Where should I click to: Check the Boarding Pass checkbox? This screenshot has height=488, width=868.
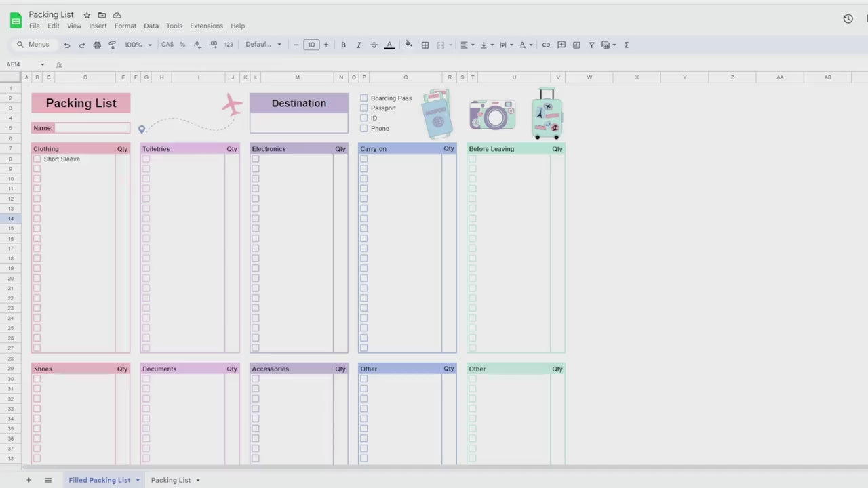[364, 98]
